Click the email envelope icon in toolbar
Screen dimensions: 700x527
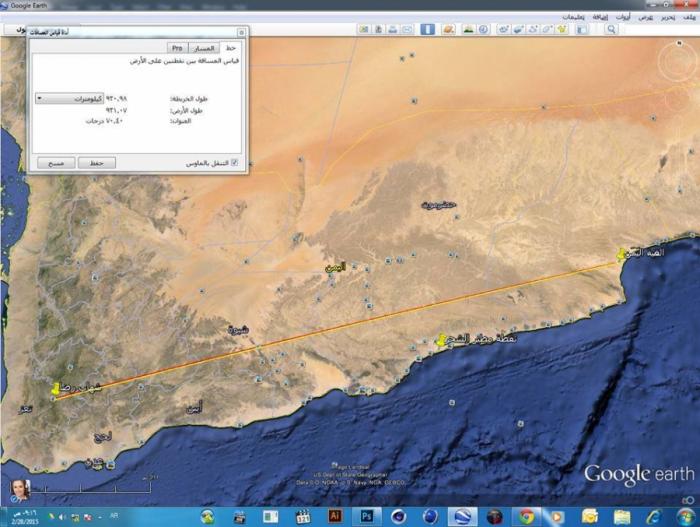tap(407, 30)
